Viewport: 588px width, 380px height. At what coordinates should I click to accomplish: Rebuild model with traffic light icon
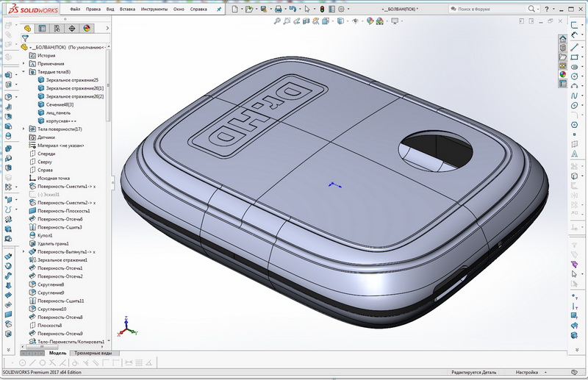click(322, 9)
